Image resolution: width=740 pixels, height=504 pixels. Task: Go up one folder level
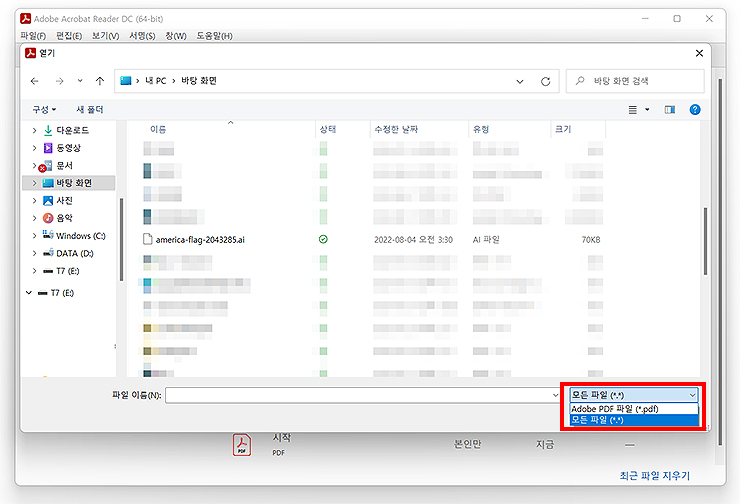100,81
